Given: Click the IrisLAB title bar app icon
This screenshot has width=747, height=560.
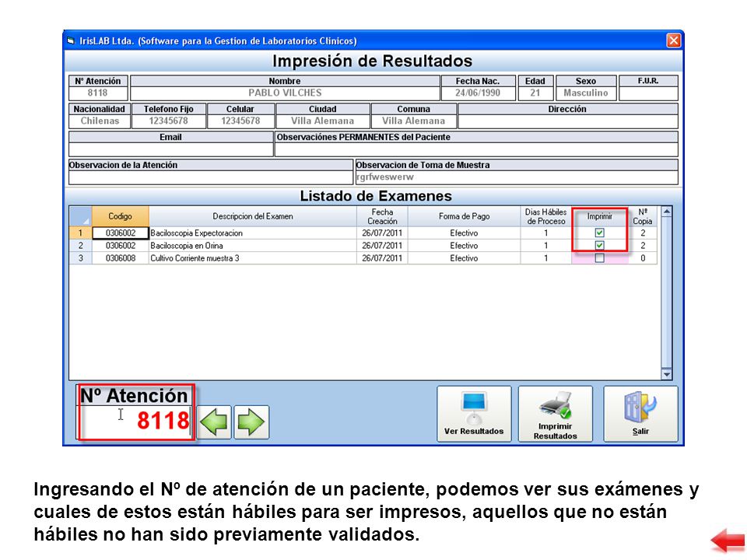Looking at the screenshot, I should pyautogui.click(x=71, y=41).
